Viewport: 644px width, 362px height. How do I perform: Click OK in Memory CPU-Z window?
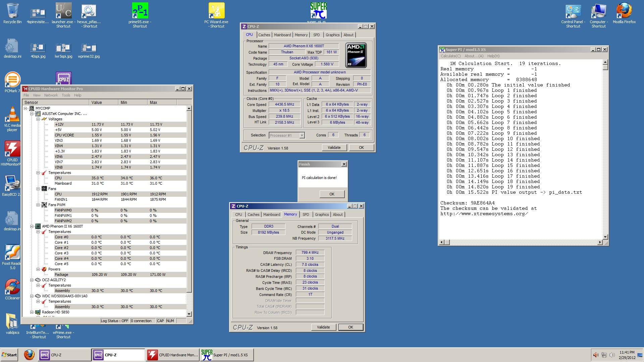351,327
